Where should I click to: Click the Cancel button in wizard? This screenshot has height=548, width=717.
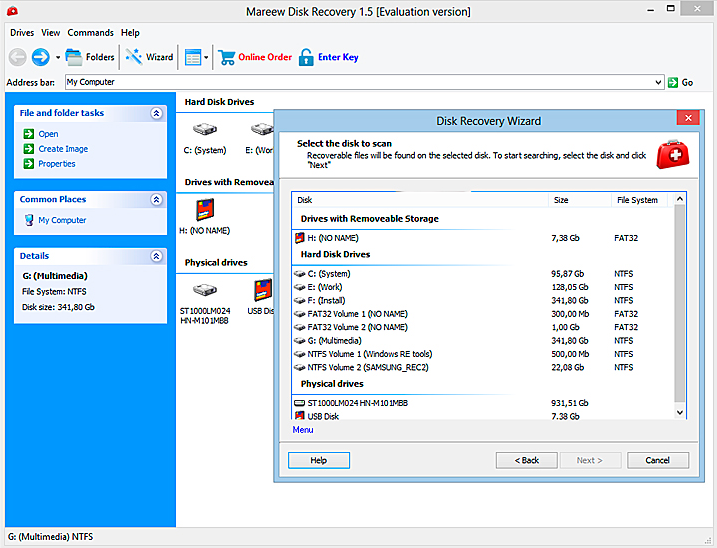pyautogui.click(x=657, y=460)
